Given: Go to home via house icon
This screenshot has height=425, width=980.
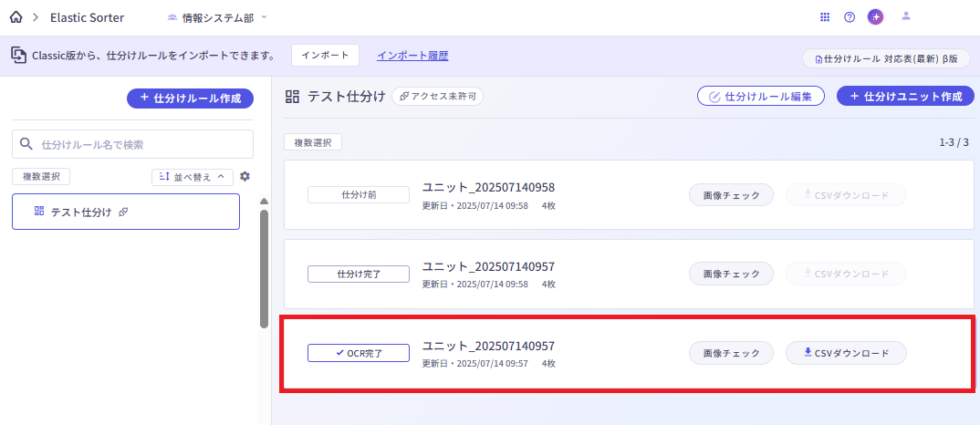Looking at the screenshot, I should [x=16, y=17].
